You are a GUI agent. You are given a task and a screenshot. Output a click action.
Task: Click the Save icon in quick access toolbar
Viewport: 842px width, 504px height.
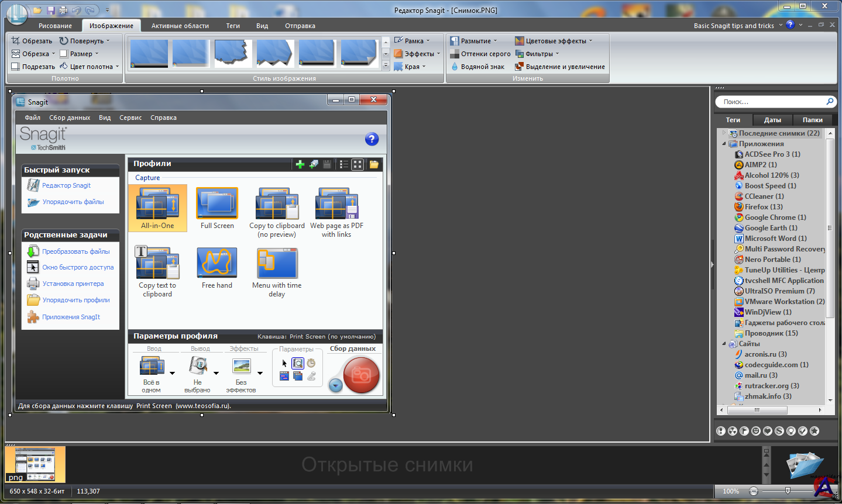50,11
